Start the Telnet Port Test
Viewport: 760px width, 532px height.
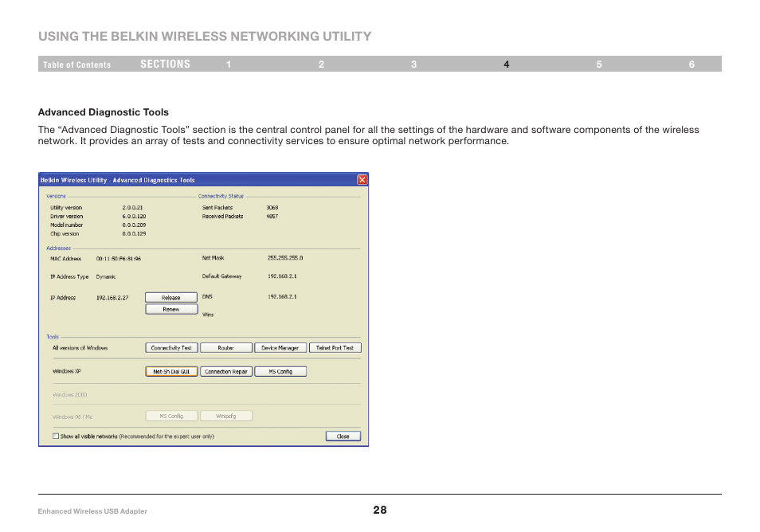[x=335, y=348]
